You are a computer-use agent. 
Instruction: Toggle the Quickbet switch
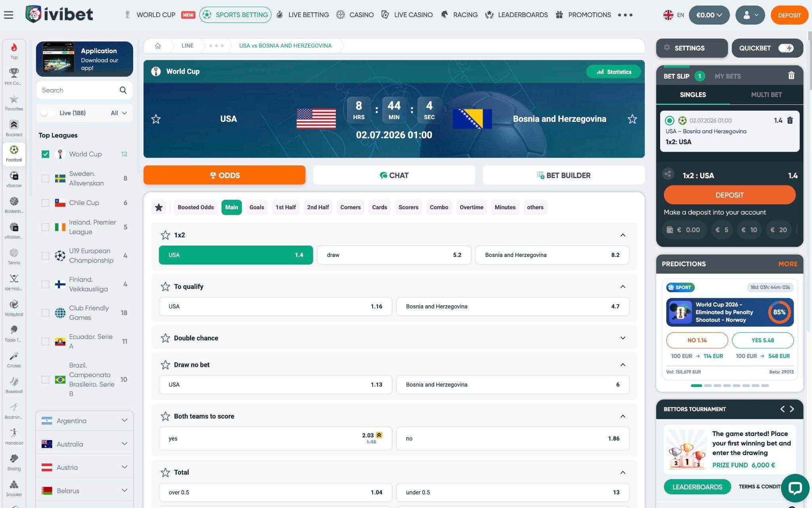pyautogui.click(x=785, y=48)
